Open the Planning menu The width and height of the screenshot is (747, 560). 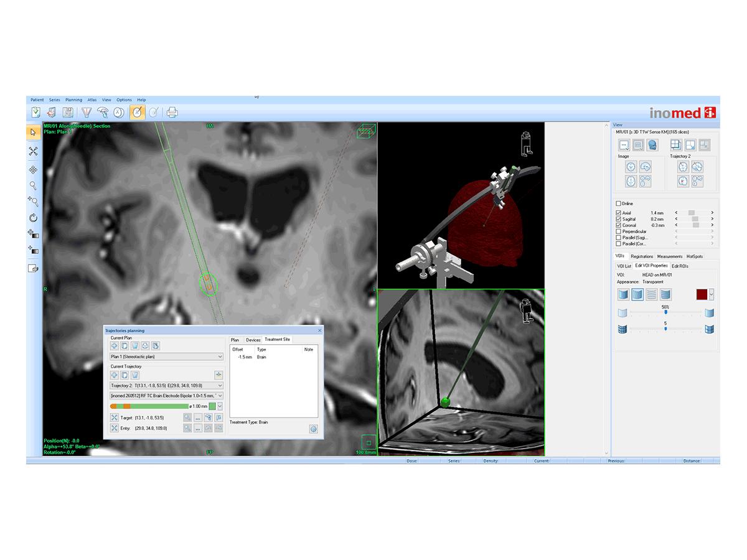pos(73,100)
